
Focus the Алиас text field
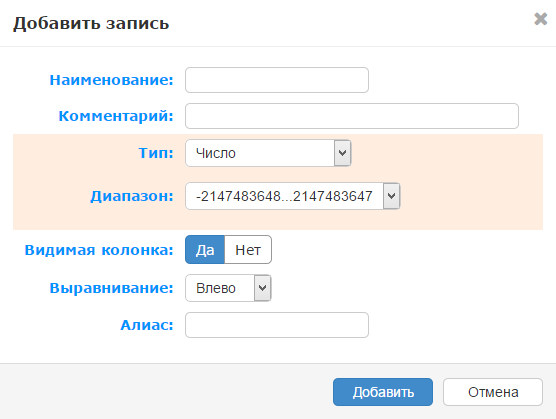pyautogui.click(x=277, y=325)
